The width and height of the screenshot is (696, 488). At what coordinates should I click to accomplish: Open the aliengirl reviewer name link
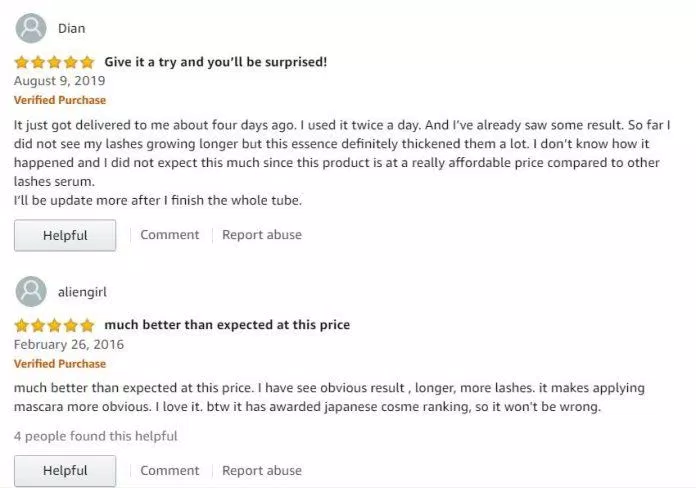(x=82, y=292)
